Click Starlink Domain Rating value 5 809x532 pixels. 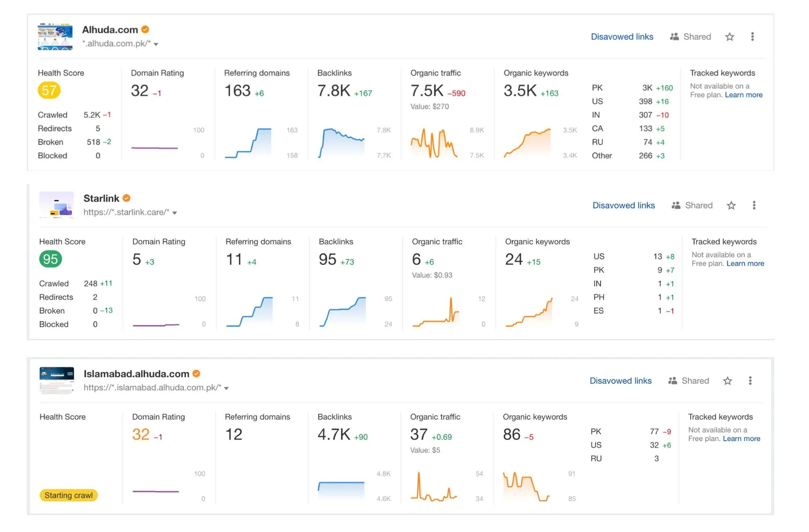click(x=137, y=259)
